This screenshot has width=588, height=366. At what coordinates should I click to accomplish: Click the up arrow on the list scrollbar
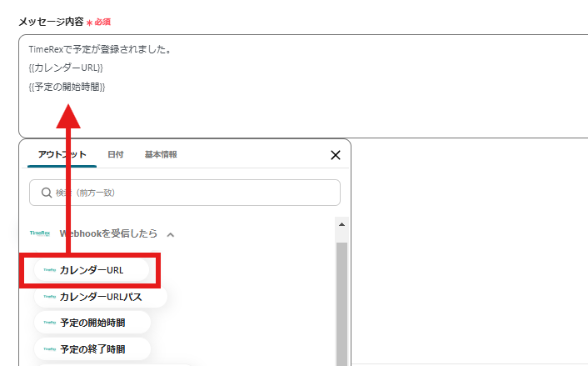(341, 224)
